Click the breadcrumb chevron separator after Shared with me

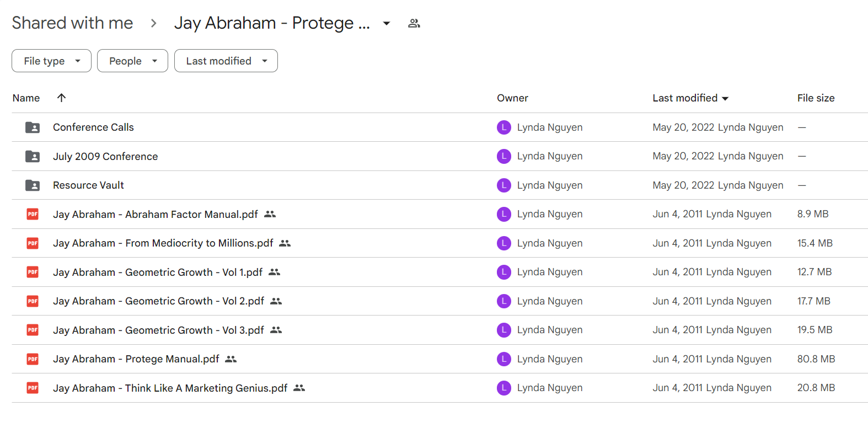tap(154, 23)
